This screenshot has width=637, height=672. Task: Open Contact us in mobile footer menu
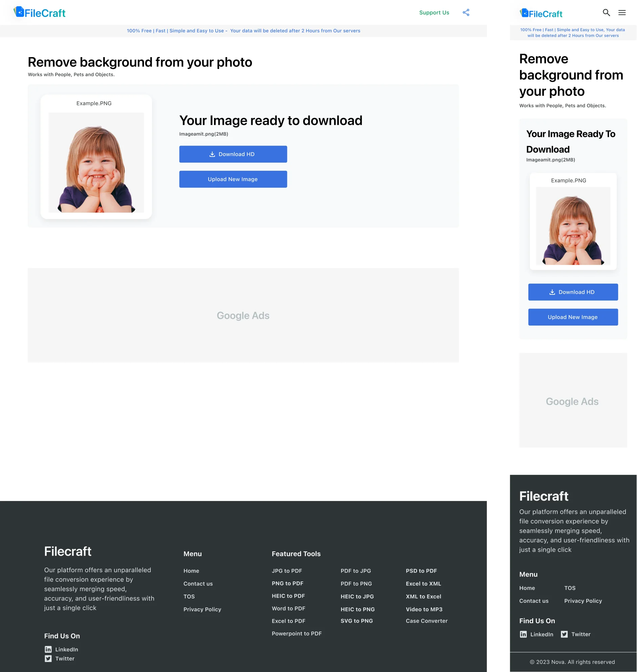(x=534, y=601)
